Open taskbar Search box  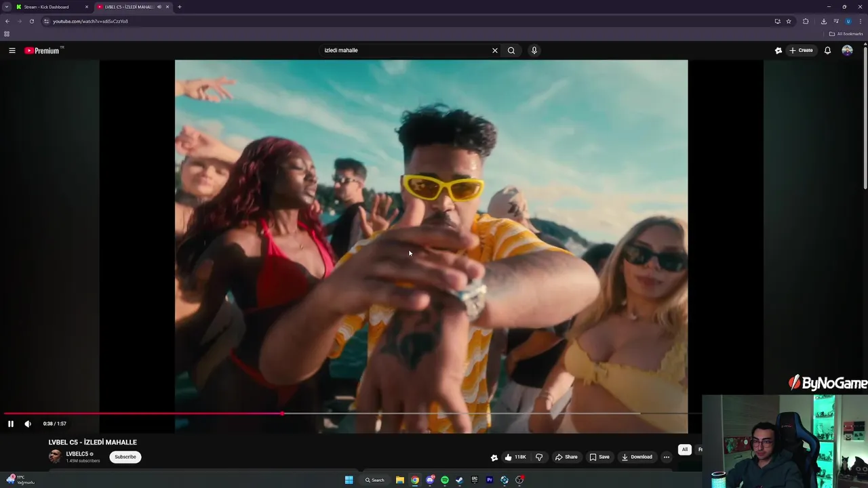point(374,480)
